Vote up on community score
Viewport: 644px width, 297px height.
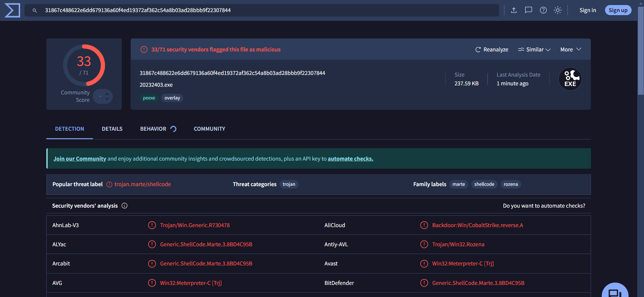click(107, 94)
